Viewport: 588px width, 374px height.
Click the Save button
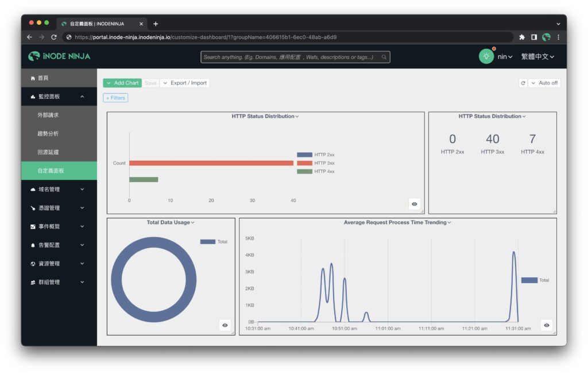(x=150, y=83)
